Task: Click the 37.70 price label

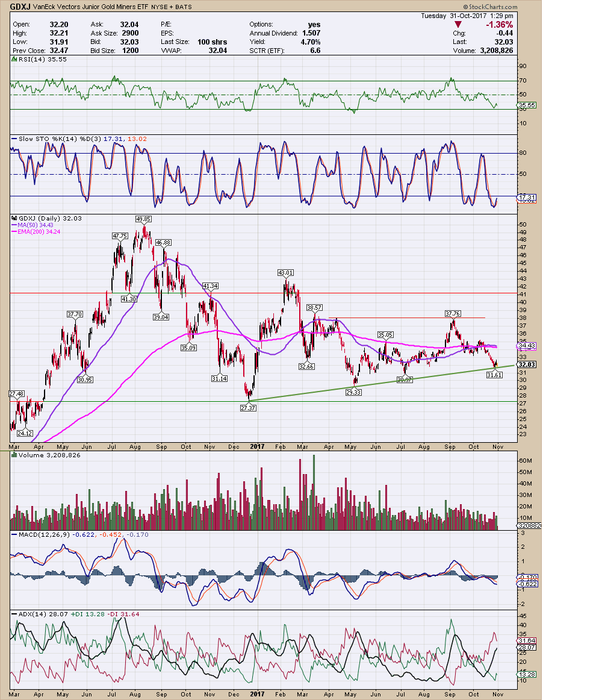Action: click(x=75, y=314)
